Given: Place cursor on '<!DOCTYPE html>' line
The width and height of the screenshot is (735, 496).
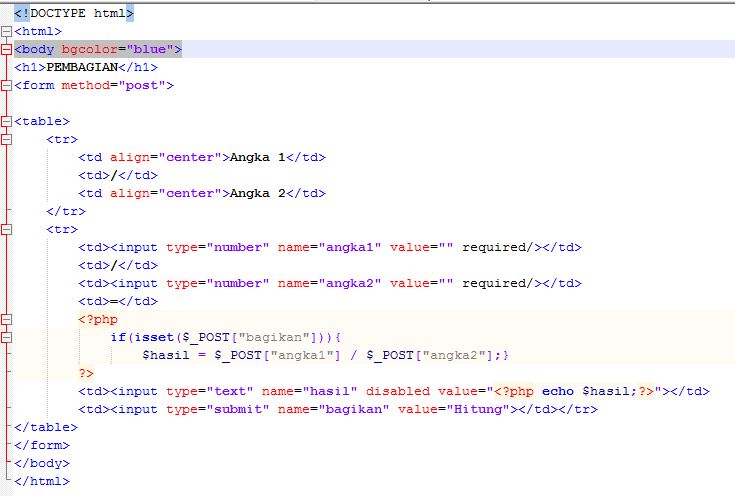Looking at the screenshot, I should point(74,13).
